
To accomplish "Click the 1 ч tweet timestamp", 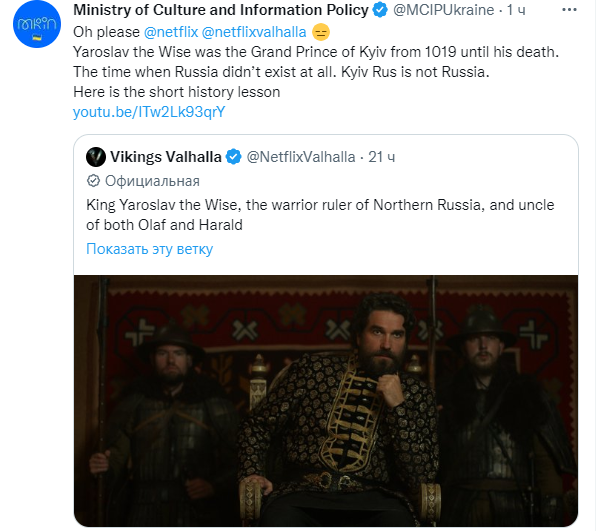I will (516, 10).
